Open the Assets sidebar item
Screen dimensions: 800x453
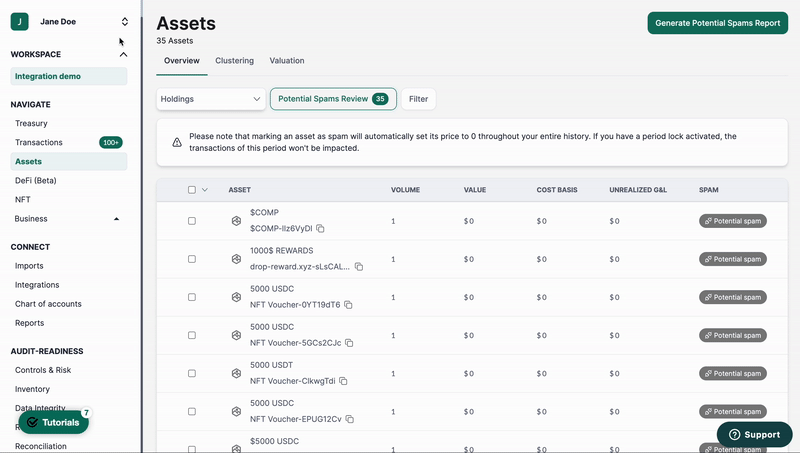(x=69, y=161)
